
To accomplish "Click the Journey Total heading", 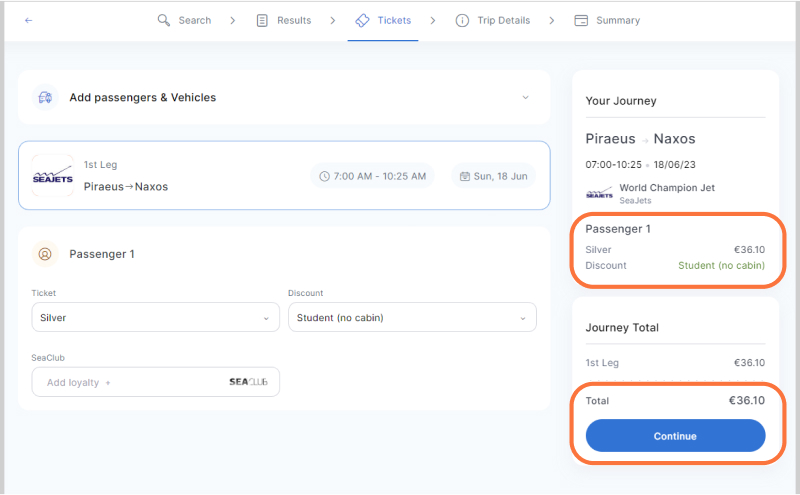I will pyautogui.click(x=622, y=328).
